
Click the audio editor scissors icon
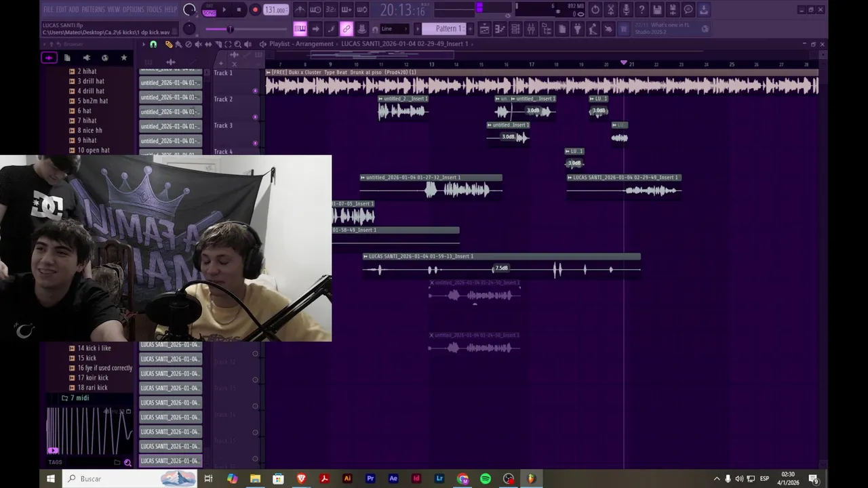[611, 10]
